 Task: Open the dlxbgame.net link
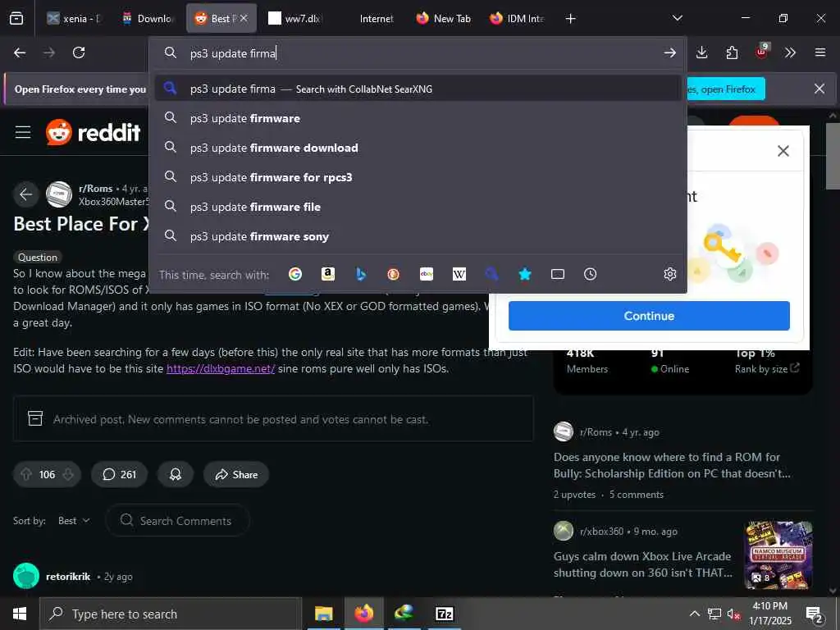[x=221, y=368]
